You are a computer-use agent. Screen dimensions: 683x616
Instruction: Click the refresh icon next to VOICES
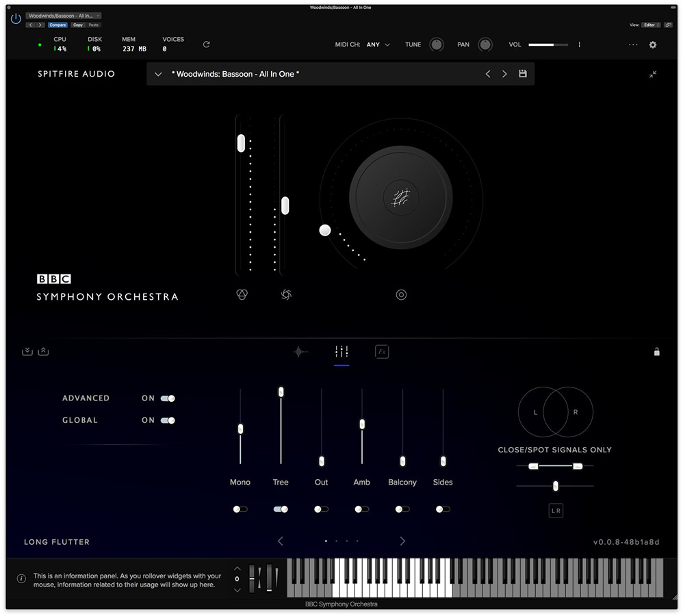[x=207, y=44]
